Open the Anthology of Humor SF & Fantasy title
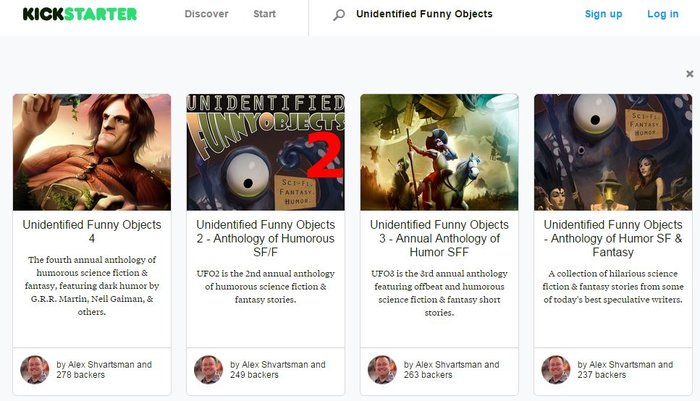This screenshot has height=401, width=700. pos(613,238)
